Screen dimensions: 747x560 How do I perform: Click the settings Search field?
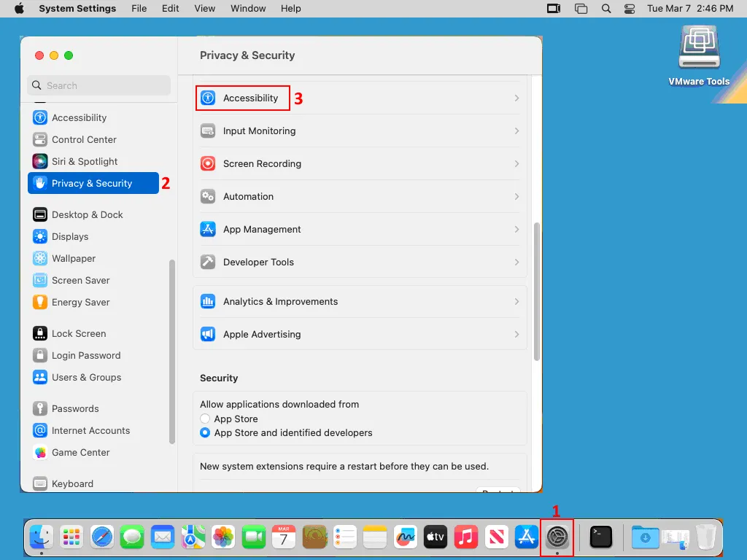99,85
